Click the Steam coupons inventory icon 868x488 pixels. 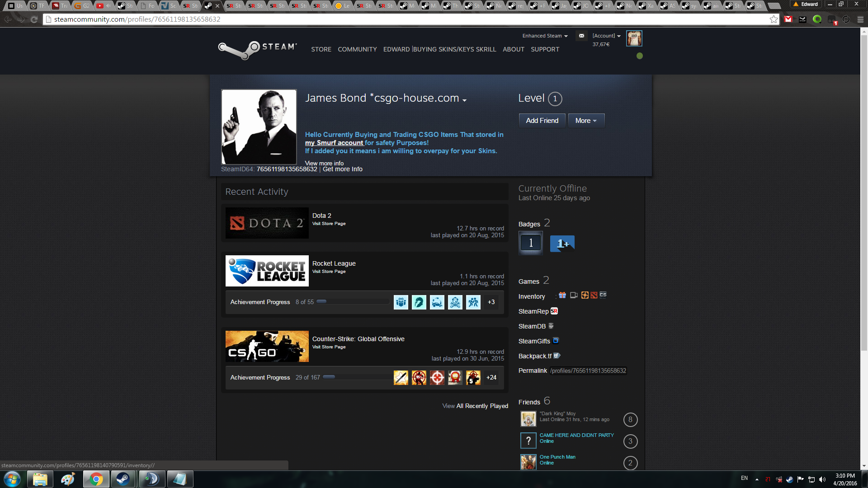pos(574,295)
